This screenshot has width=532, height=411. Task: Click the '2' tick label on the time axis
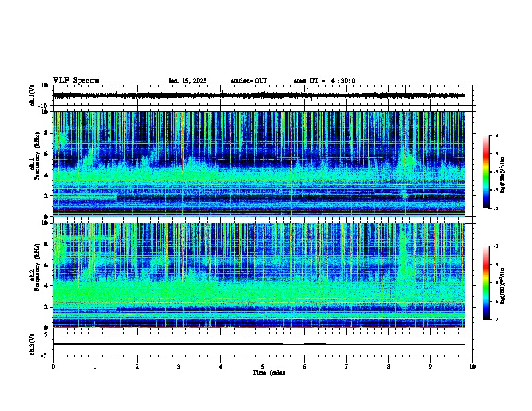(137, 367)
